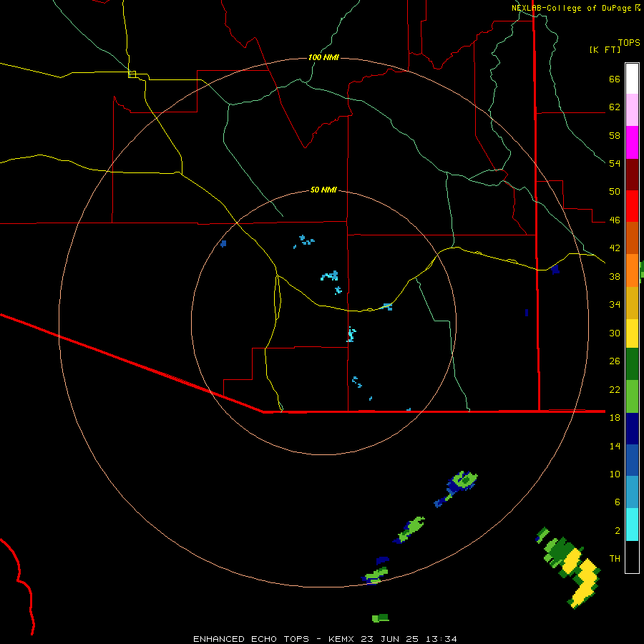644x644 pixels.
Task: Select the light blue legend swatch
Action: [632, 492]
